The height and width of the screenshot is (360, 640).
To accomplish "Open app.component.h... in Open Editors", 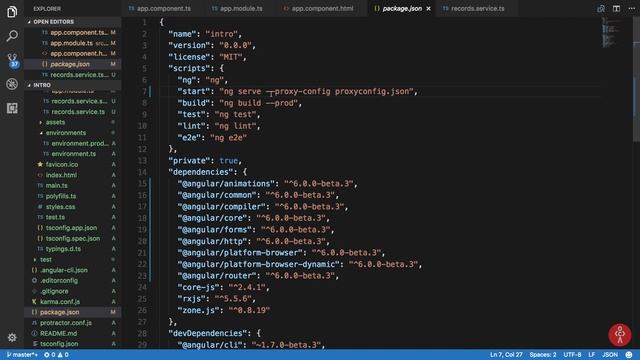I will (73, 53).
